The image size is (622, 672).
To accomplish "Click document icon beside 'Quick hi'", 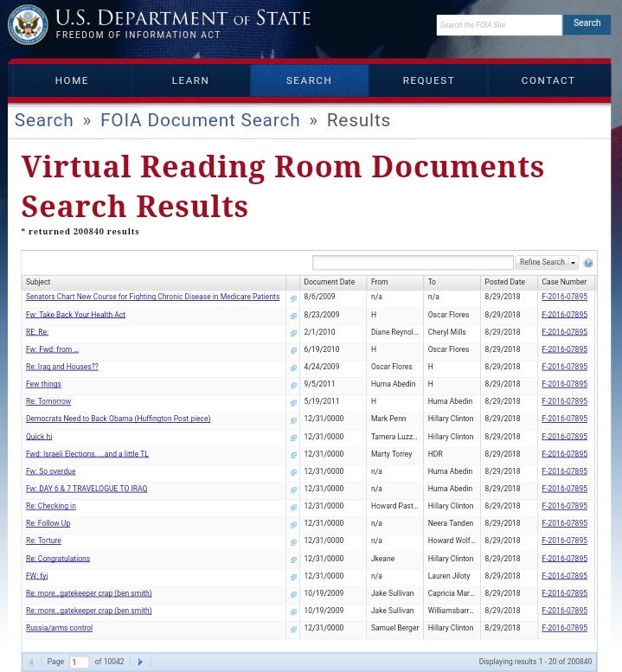I will pyautogui.click(x=293, y=438).
